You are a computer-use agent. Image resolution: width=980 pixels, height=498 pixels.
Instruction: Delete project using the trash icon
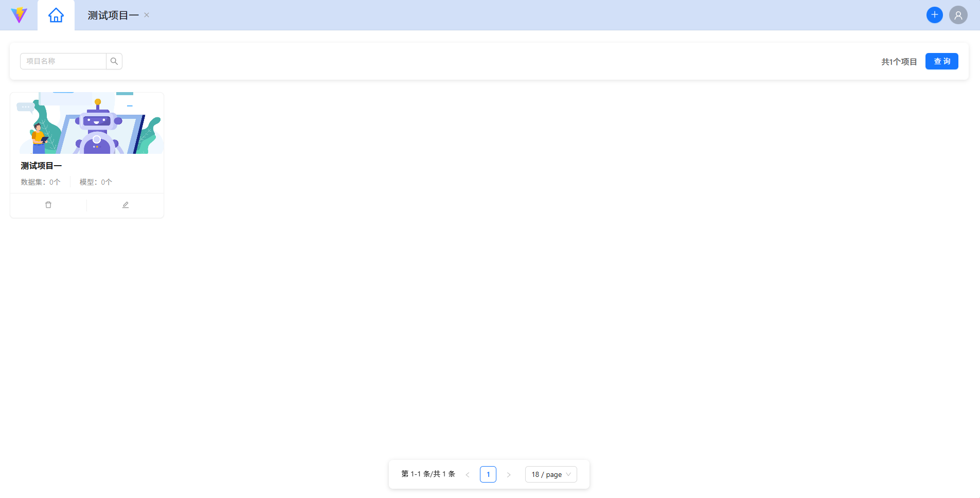48,205
